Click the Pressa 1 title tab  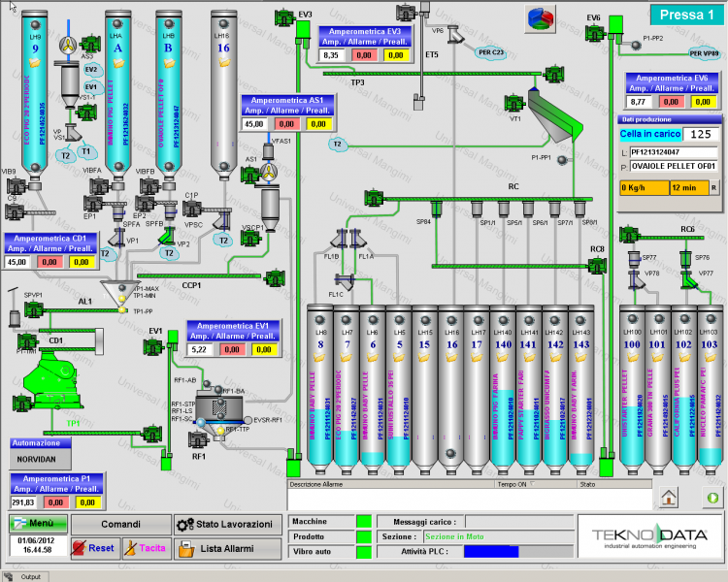[686, 16]
